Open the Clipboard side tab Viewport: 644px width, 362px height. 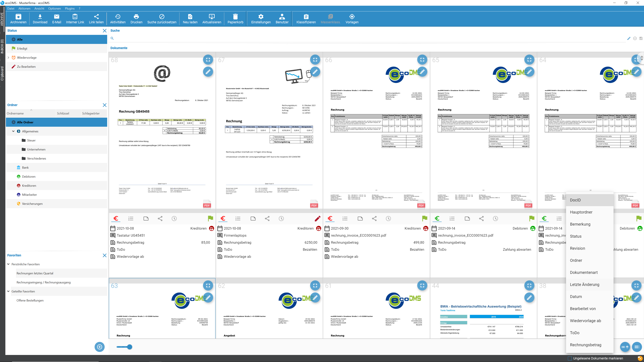point(2,73)
